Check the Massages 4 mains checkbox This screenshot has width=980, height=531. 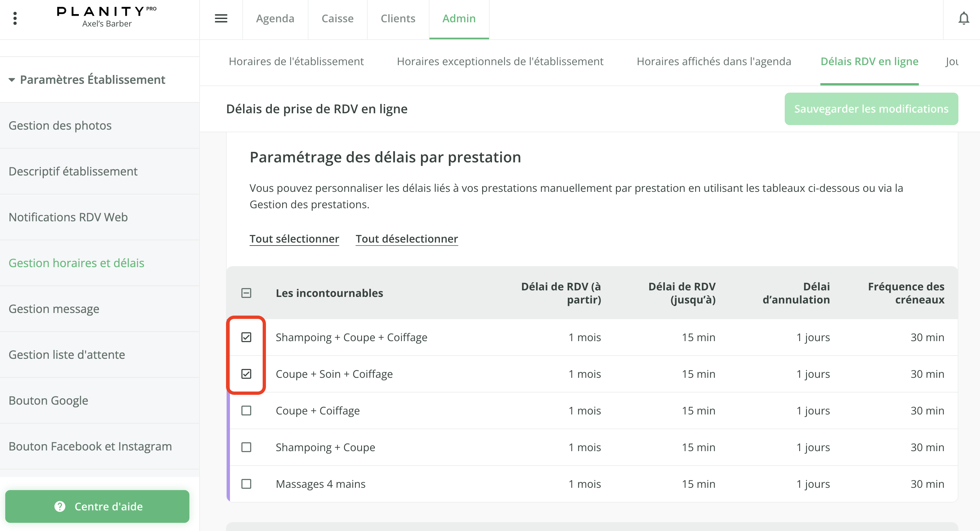tap(246, 484)
